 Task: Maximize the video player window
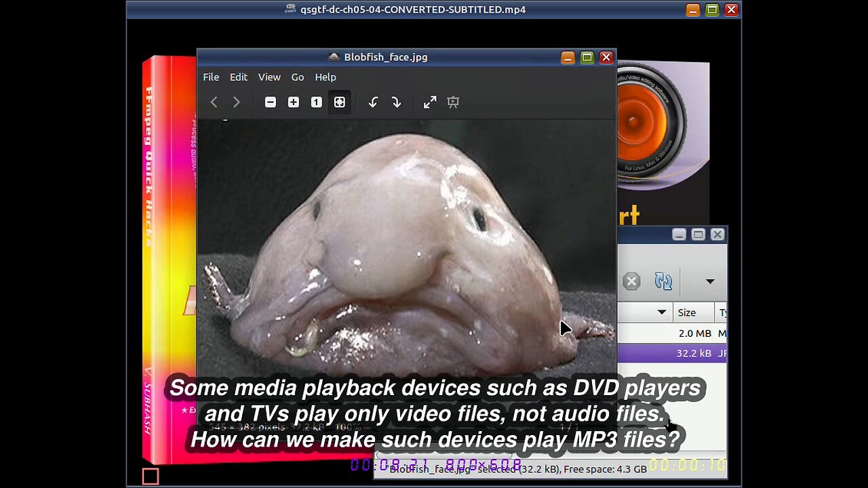[x=712, y=10]
